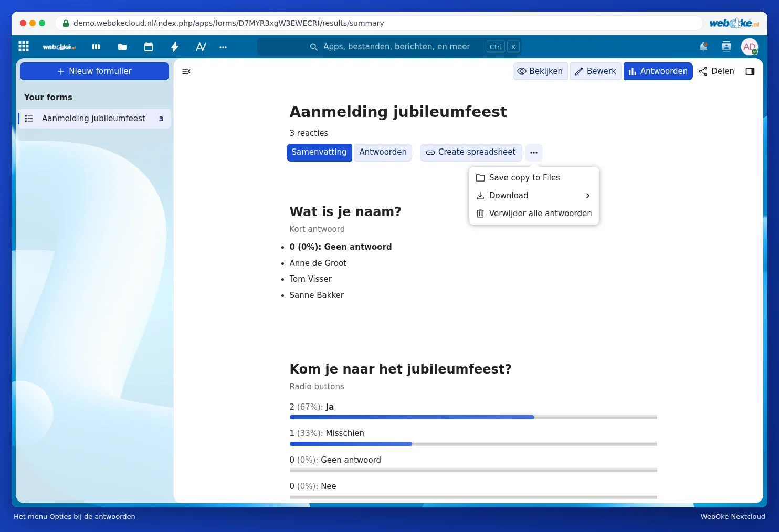Screen dimensions: 779x532
Task: Open the Contacts icon in header
Action: tap(727, 47)
